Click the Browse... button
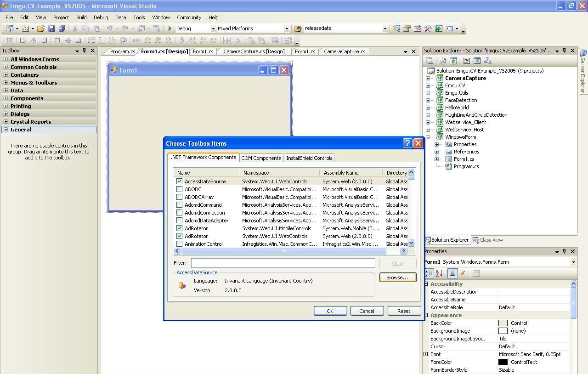 click(397, 278)
